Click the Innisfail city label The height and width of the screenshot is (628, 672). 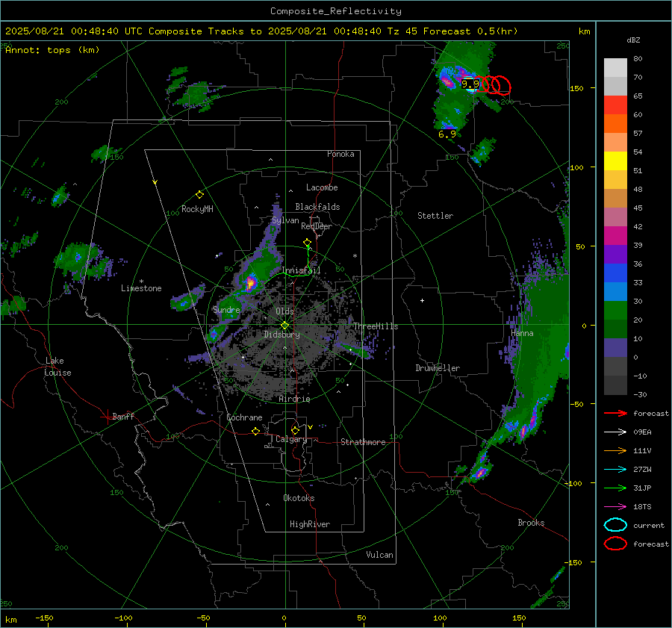coord(301,270)
